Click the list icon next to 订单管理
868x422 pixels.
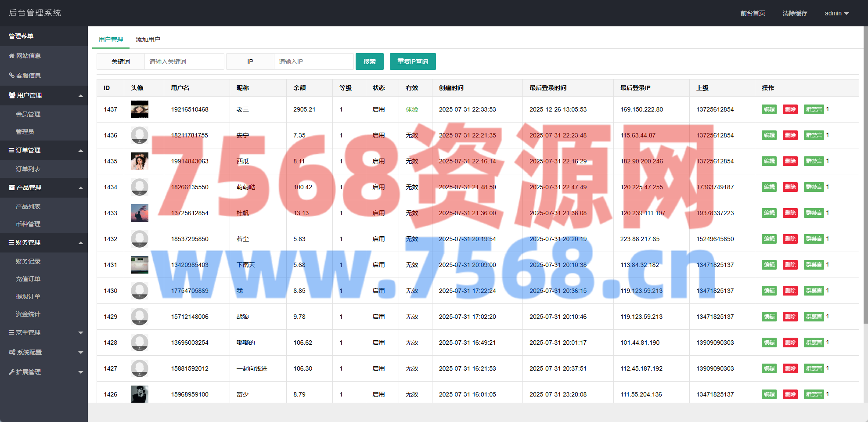click(x=11, y=150)
